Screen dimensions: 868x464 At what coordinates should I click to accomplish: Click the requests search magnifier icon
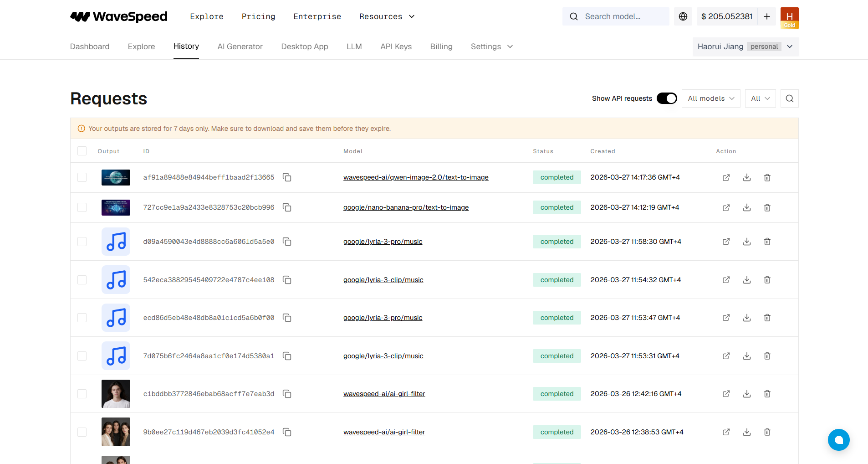[789, 98]
